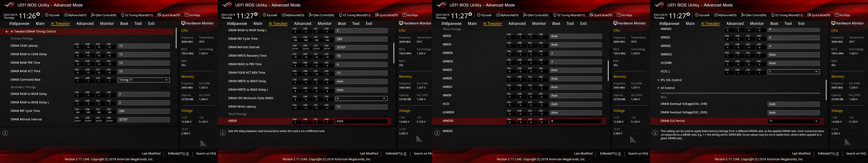Screen dimensions: 868x163
Task: Click the clock gear icon in DRAM CLK Period screen
Action: click(x=688, y=14)
